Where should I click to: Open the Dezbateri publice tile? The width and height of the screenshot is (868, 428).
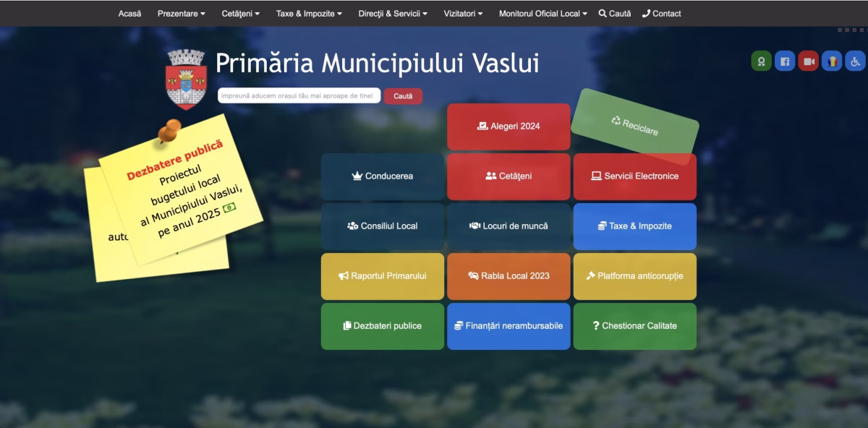click(383, 326)
